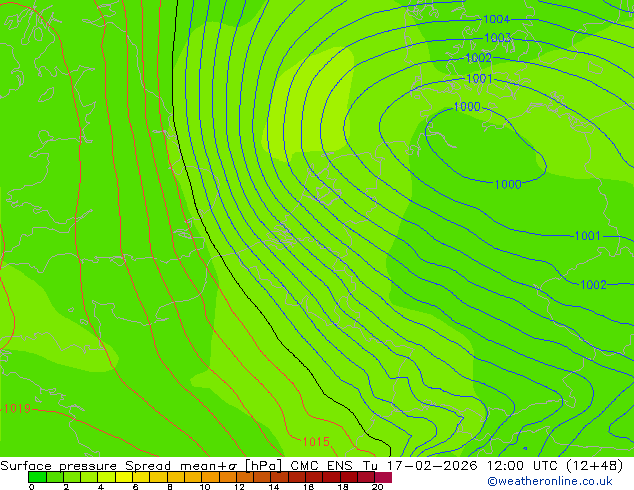The height and width of the screenshot is (490, 634).
Task: Select the crimson swatch at the legend's end
Action: 383,477
